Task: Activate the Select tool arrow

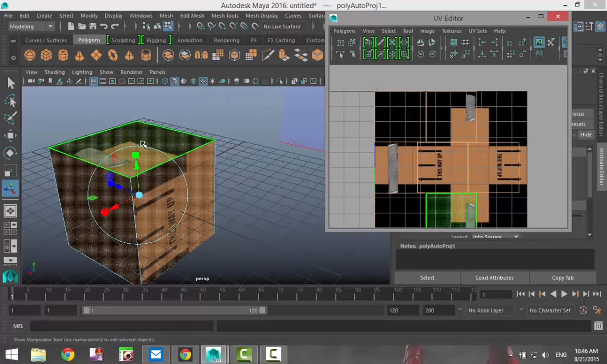Action: 10,83
